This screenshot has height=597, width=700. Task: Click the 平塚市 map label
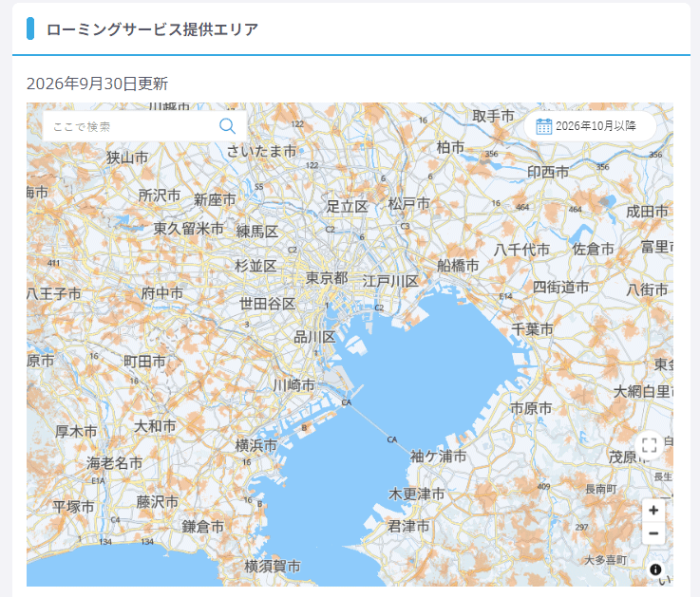coord(73,507)
